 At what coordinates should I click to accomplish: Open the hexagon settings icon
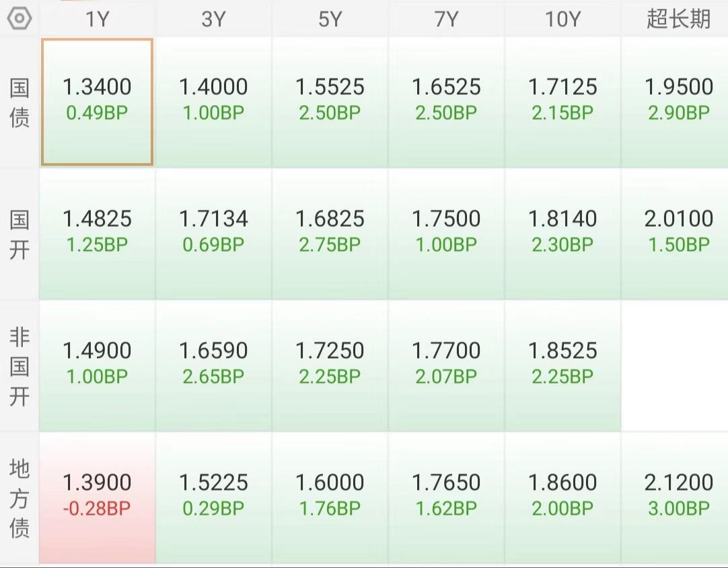20,19
